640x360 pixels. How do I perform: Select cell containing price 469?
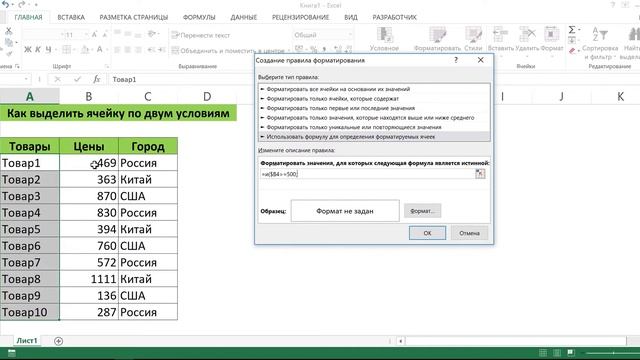89,163
